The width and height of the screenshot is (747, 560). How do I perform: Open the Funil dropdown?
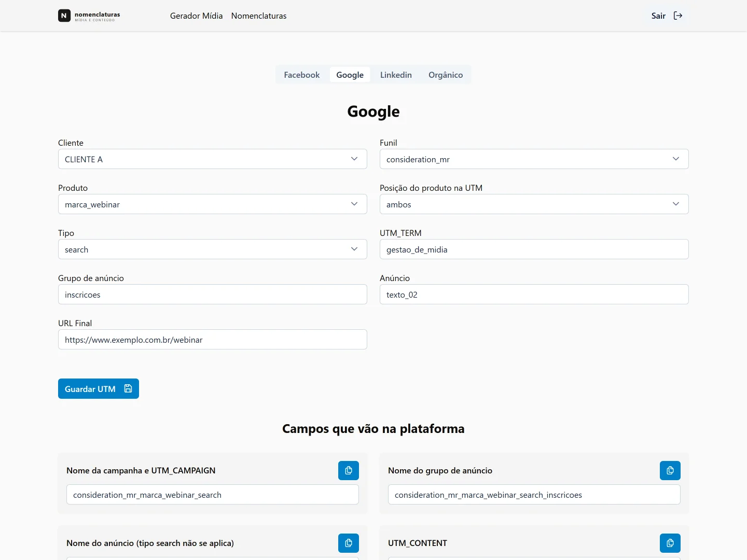coord(534,159)
